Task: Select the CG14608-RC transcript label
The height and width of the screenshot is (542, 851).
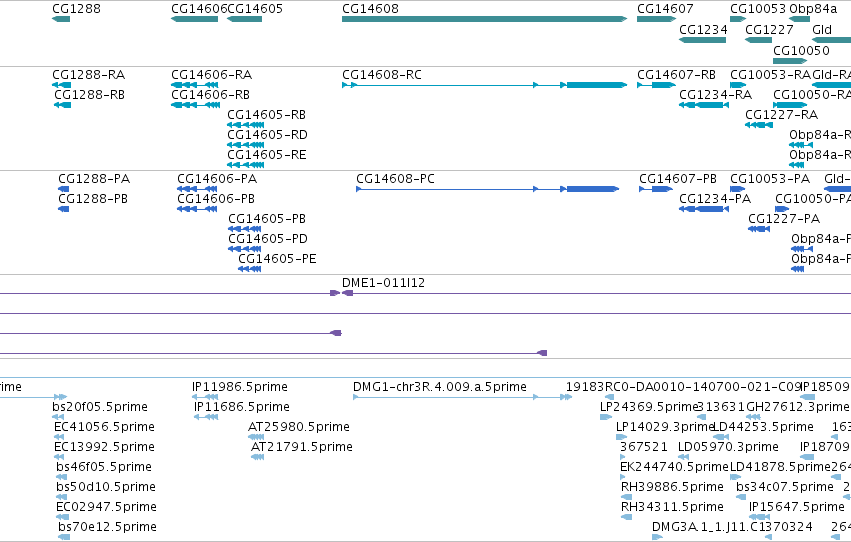Action: coord(382,74)
